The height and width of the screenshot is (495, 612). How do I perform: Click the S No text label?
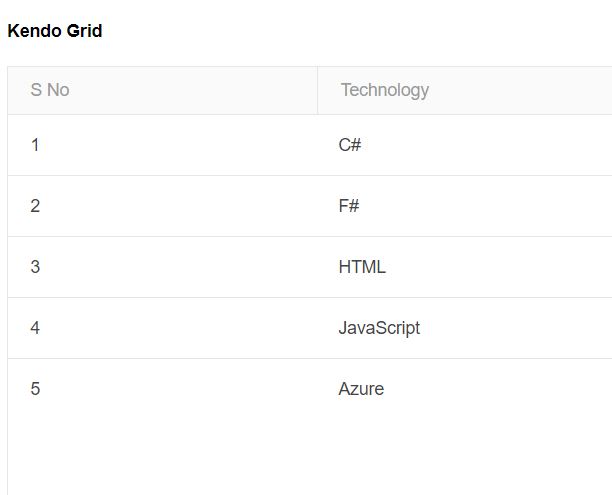click(x=50, y=90)
